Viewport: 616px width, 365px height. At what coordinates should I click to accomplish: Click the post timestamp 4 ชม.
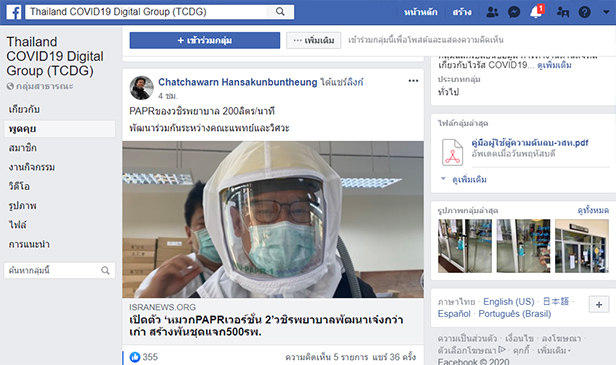tap(168, 96)
